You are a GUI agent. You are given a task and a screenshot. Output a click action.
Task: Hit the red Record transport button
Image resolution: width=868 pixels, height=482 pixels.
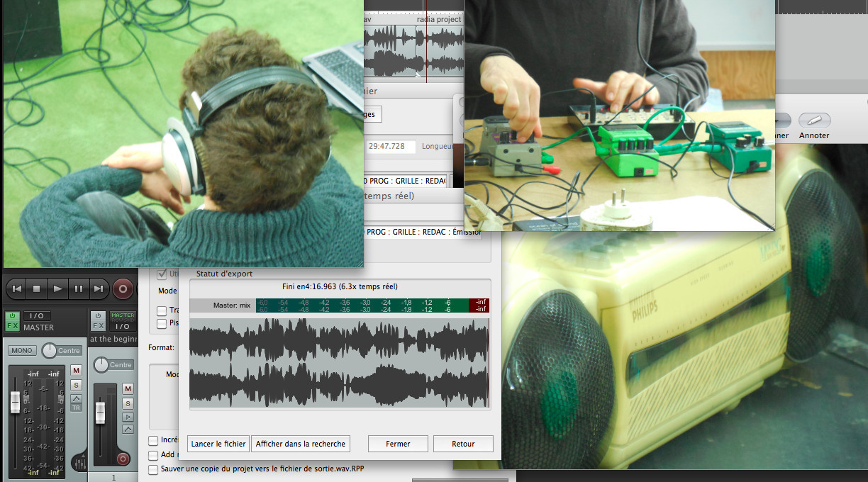point(123,289)
